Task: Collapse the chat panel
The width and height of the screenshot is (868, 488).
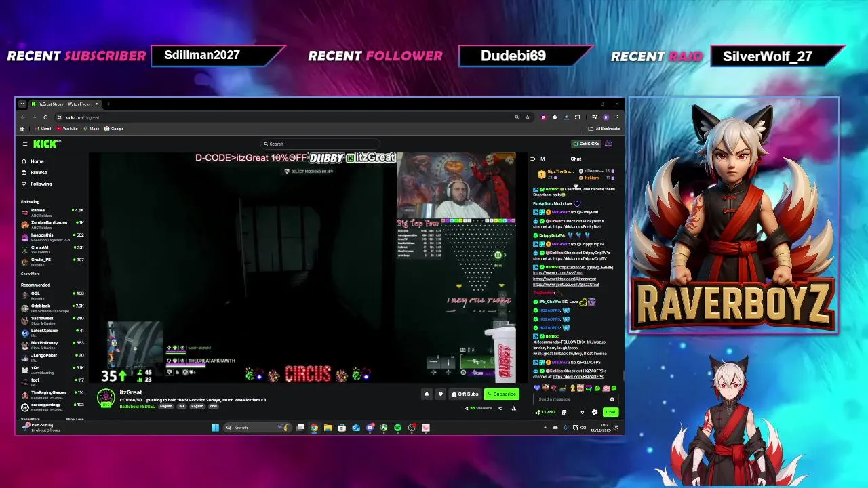Action: [532, 159]
